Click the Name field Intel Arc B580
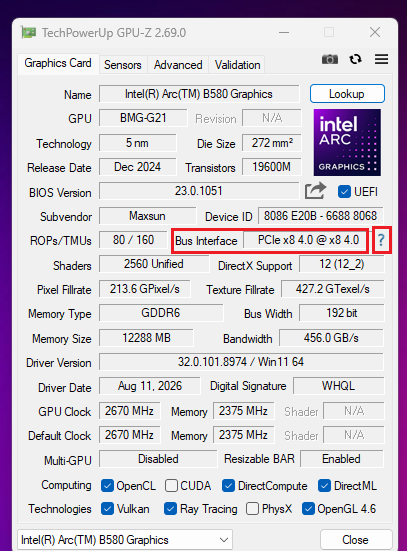The height and width of the screenshot is (551, 407). (x=199, y=94)
